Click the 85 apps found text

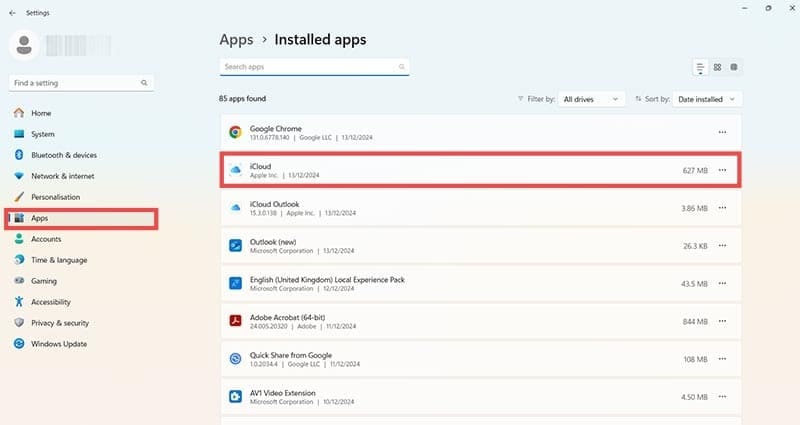242,98
